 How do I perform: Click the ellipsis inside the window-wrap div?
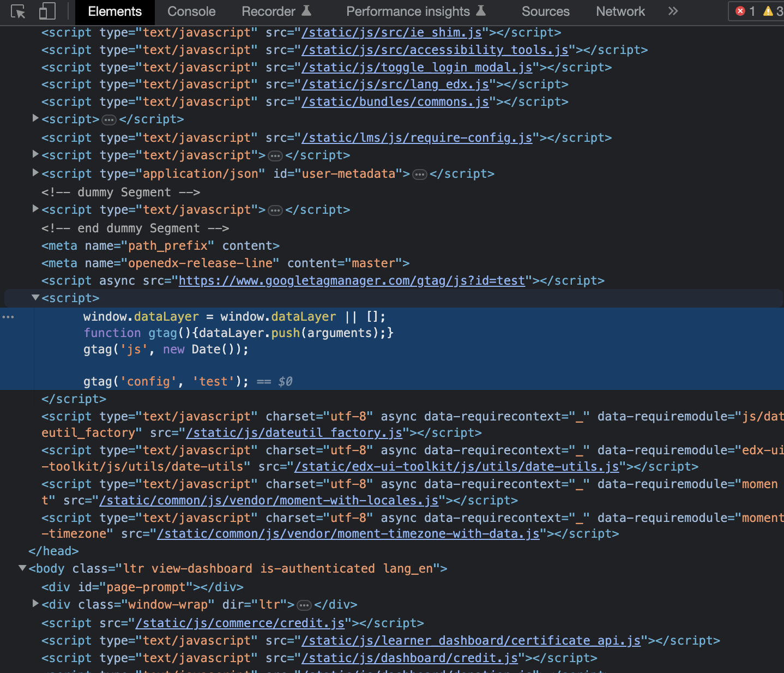[304, 605]
